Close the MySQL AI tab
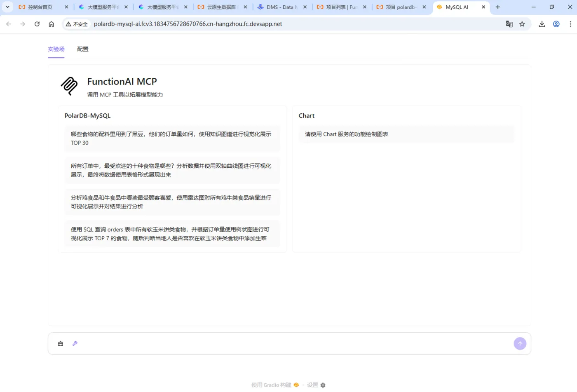Viewport: 577px width, 392px height. (483, 7)
